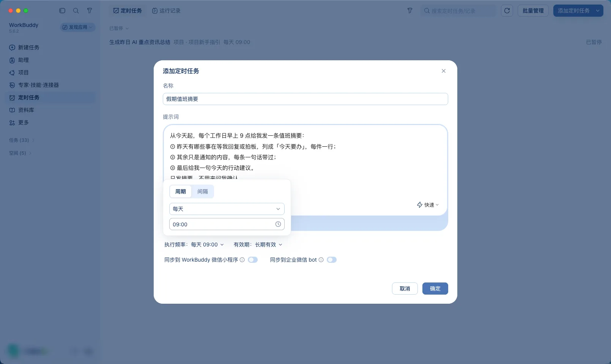
Task: Click the 09:00 time input field
Action: tap(227, 224)
